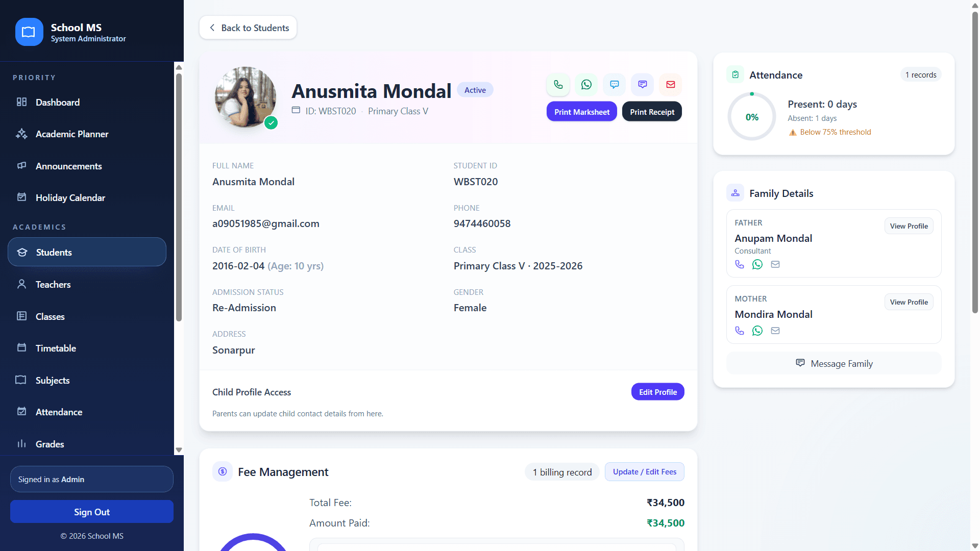The width and height of the screenshot is (980, 551).
Task: Click the Family Details people icon
Action: pos(736,193)
